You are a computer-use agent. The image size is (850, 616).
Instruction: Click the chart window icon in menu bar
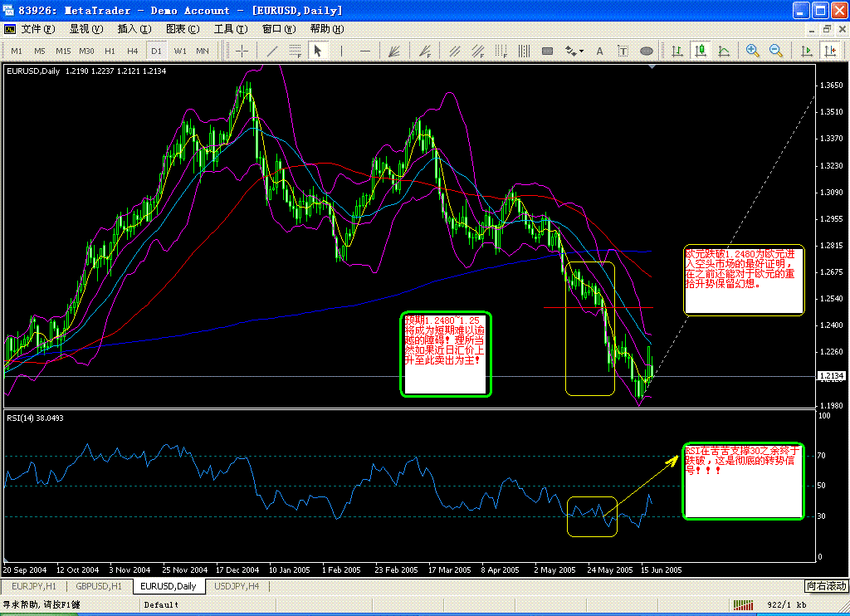coord(10,29)
